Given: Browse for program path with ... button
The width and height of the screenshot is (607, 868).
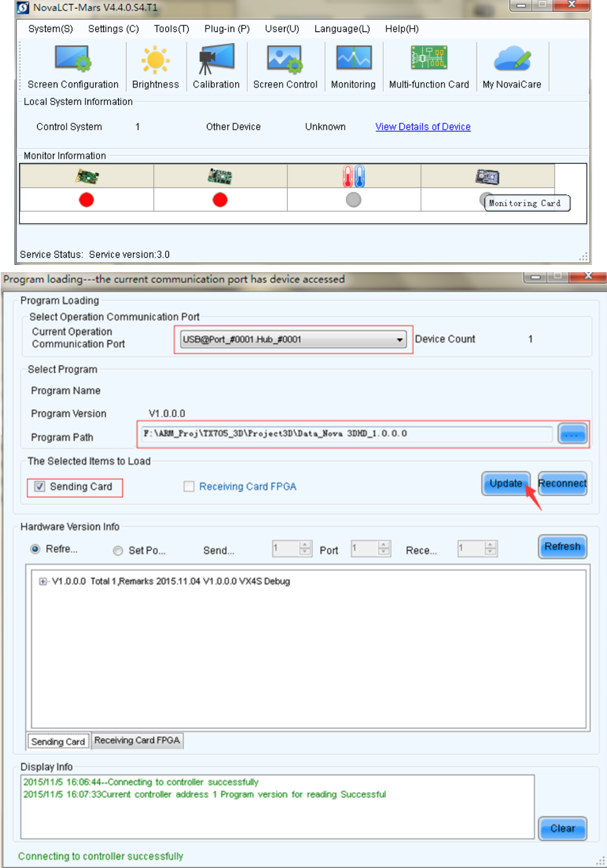Looking at the screenshot, I should (572, 434).
